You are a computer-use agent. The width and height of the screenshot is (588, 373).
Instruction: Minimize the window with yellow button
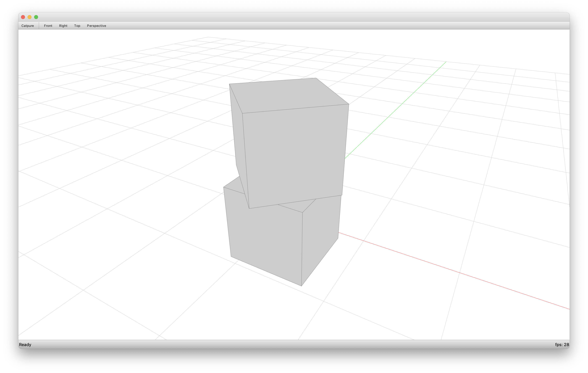(30, 17)
